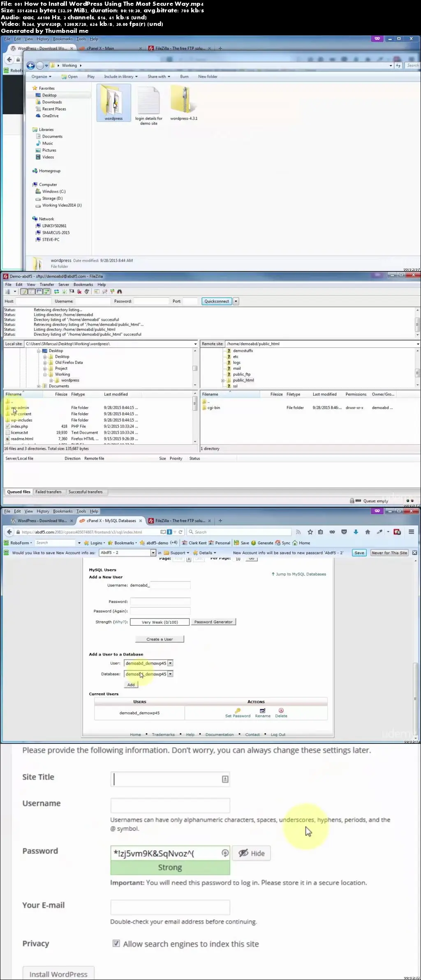The height and width of the screenshot is (980, 421).
Task: Click Firefox home icon in MySQL window
Action: click(368, 532)
